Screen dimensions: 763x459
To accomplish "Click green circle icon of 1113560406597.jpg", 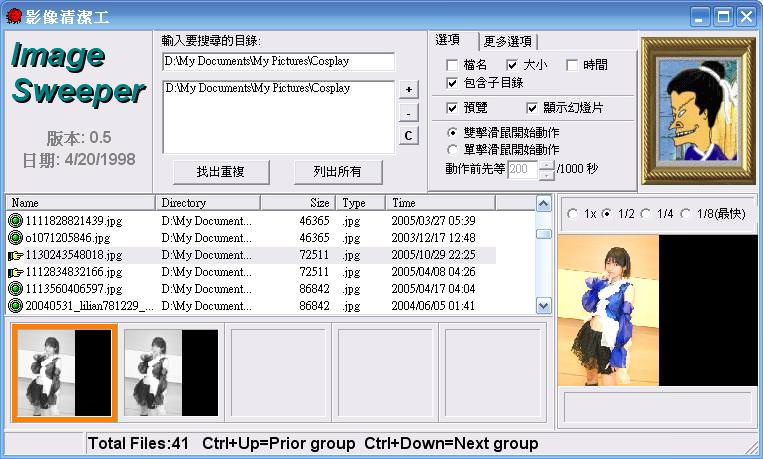I will tap(16, 289).
